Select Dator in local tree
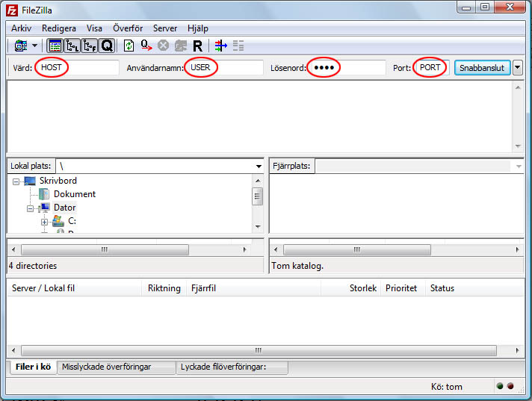 point(64,208)
